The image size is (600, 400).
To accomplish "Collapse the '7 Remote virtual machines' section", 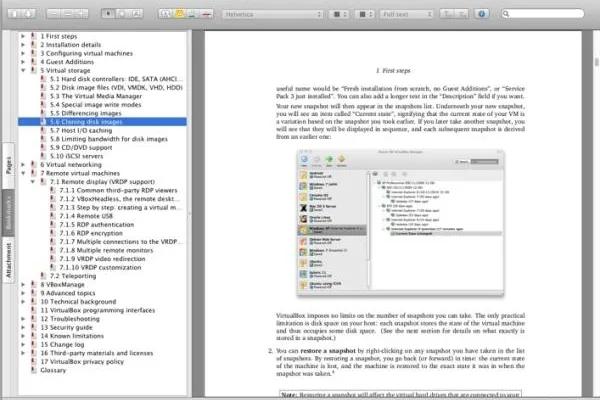I will (23, 173).
